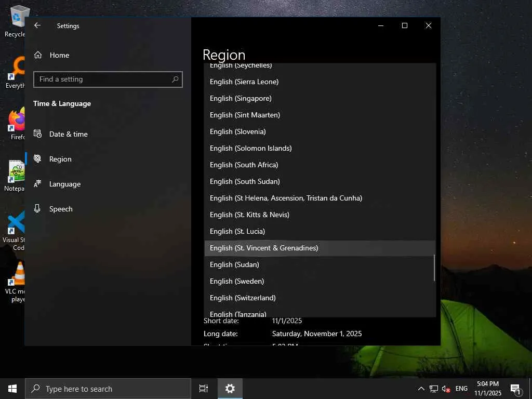Choose English (Sierra Leone)
Screen dimensions: 532x399
[320, 82]
